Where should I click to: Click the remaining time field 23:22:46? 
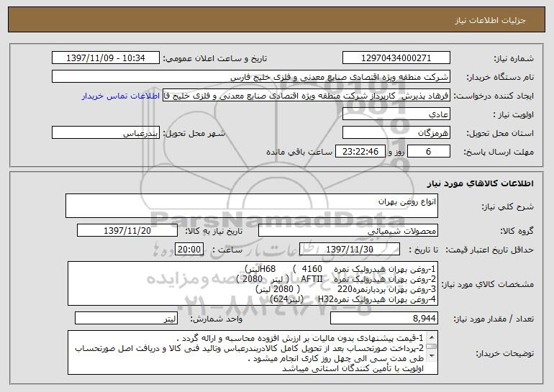[x=360, y=152]
